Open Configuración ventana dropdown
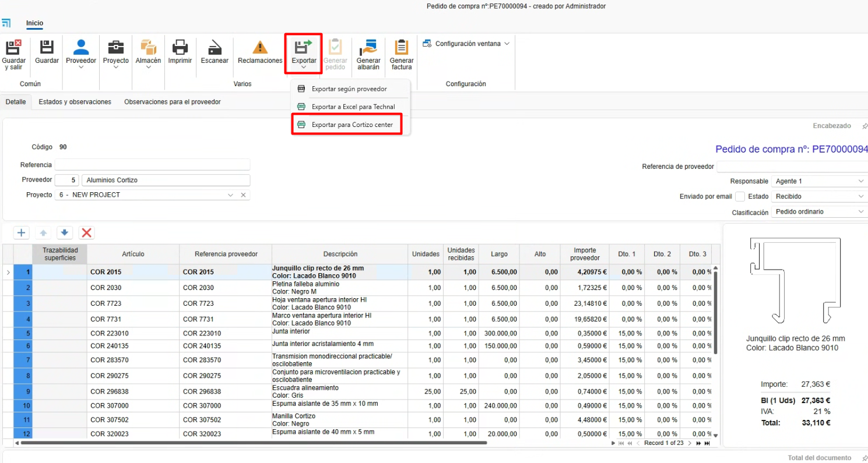Viewport: 868px width, 463px height. pyautogui.click(x=466, y=44)
